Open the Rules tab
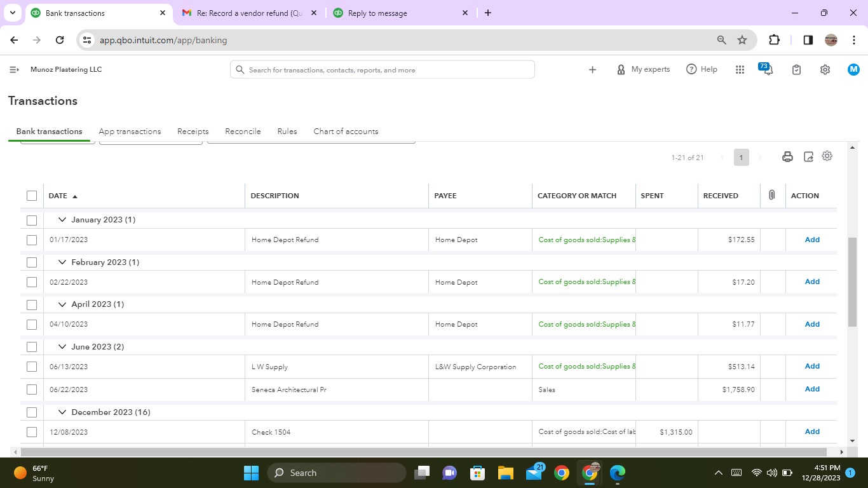Screen dimensions: 868x488 [287, 132]
